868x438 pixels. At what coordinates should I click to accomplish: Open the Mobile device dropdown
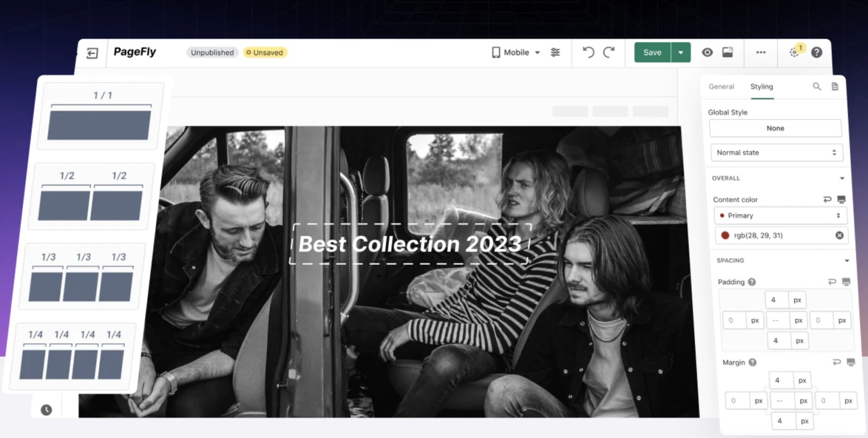tap(516, 53)
